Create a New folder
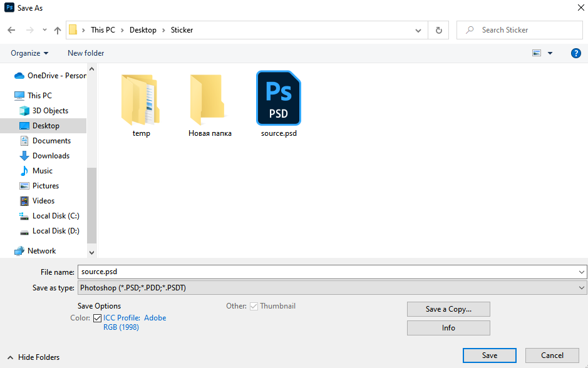 (x=86, y=53)
